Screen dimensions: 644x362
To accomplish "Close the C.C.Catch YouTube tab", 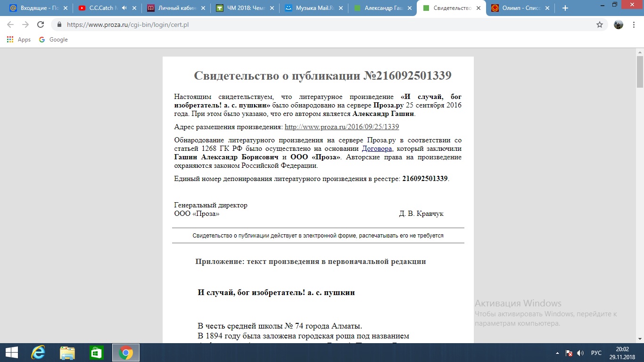I will 134,8.
